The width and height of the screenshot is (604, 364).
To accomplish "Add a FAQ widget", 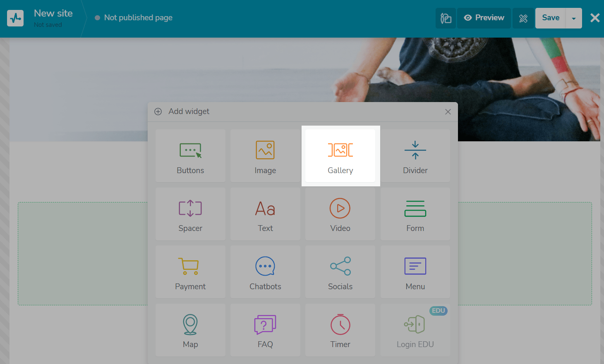I will 265,330.
